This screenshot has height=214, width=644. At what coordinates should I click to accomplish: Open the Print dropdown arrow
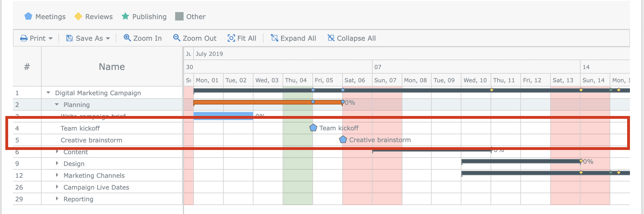(x=51, y=38)
